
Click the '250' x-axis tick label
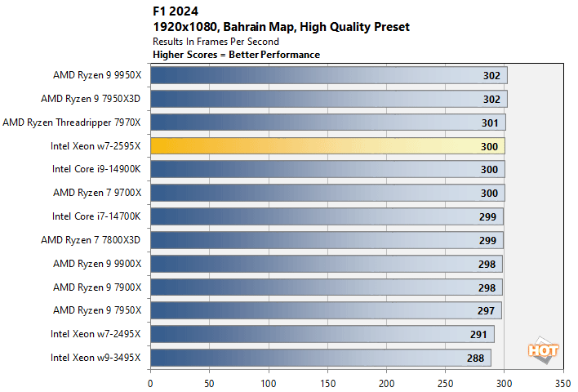click(x=445, y=384)
